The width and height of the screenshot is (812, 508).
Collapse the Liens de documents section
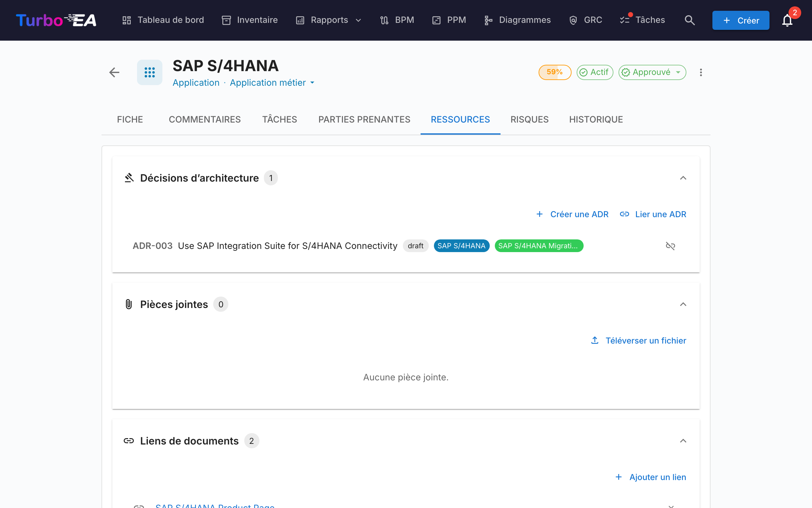(x=683, y=440)
